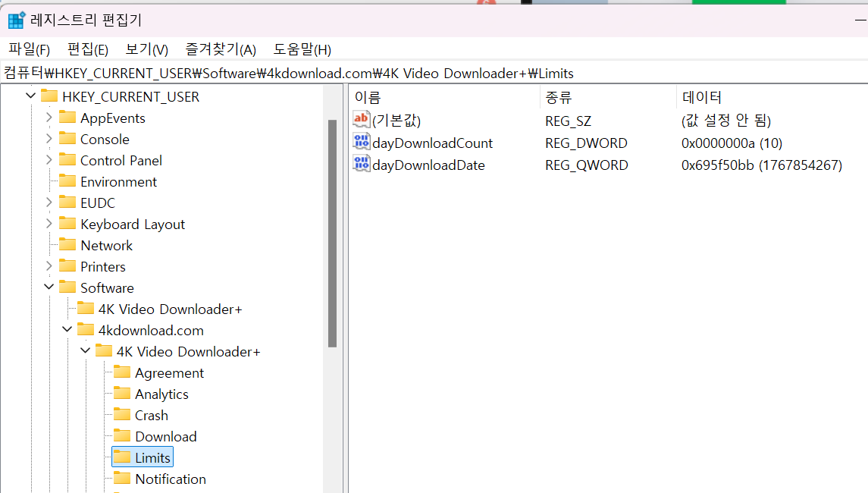Viewport: 868px width, 493px height.
Task: Click the registry path address bar
Action: (434, 73)
